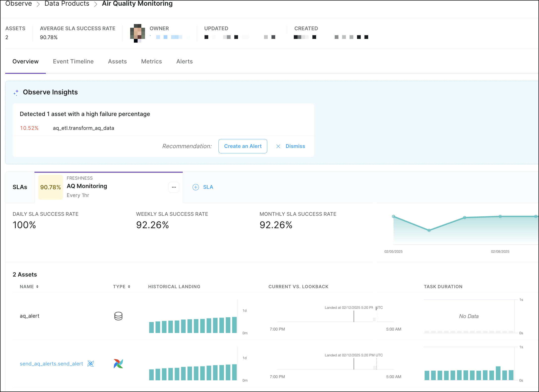The width and height of the screenshot is (539, 392).
Task: Click the aq_etl.transform_aq_data asset name
Action: [x=83, y=128]
